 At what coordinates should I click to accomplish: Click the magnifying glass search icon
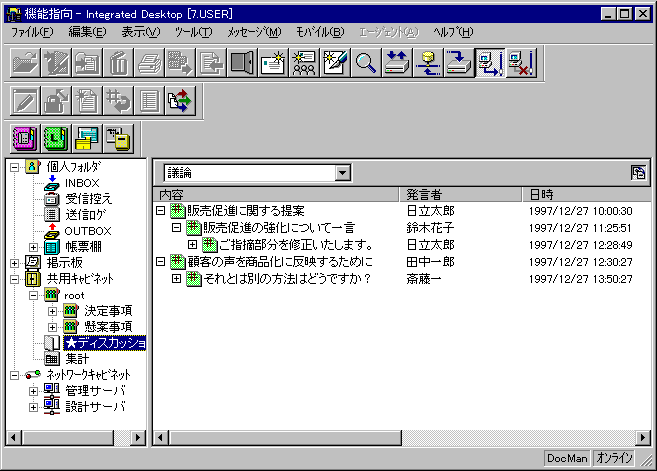[x=366, y=63]
